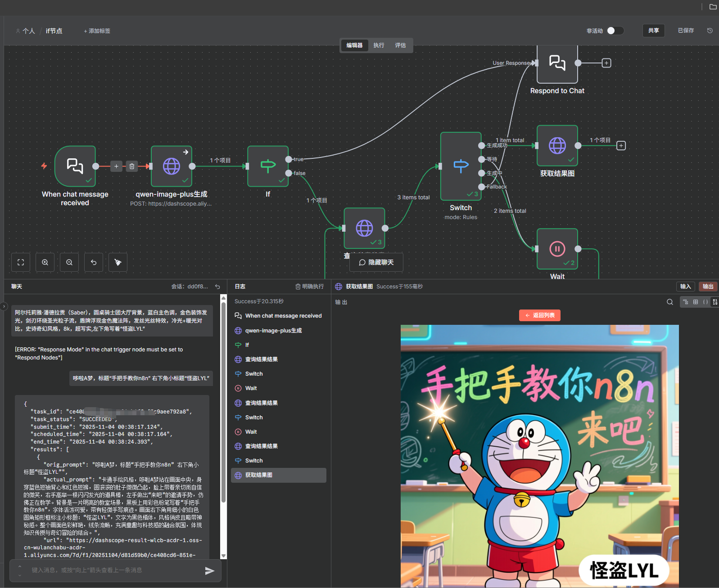Select the If node on canvas
This screenshot has height=588, width=719.
click(268, 166)
